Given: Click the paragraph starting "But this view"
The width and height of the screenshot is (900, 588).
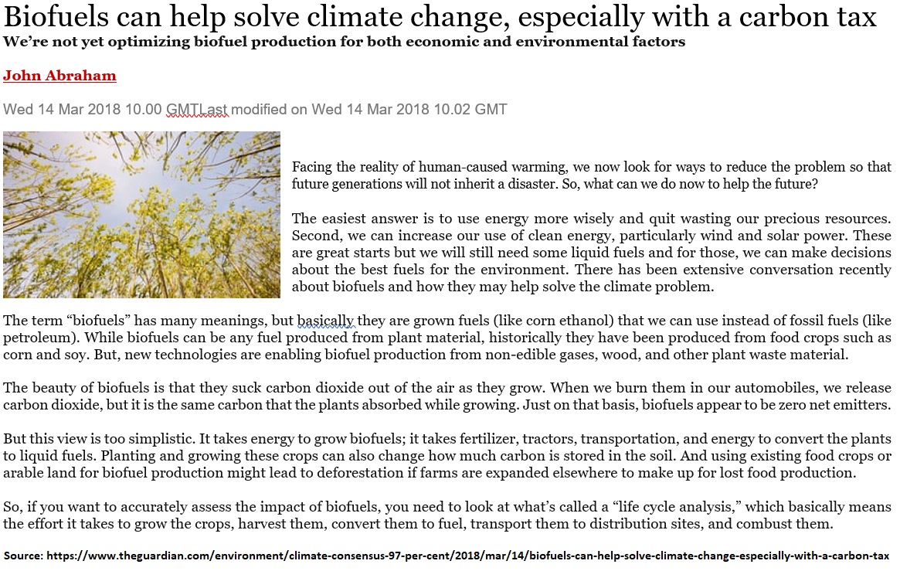Looking at the screenshot, I should [x=447, y=455].
